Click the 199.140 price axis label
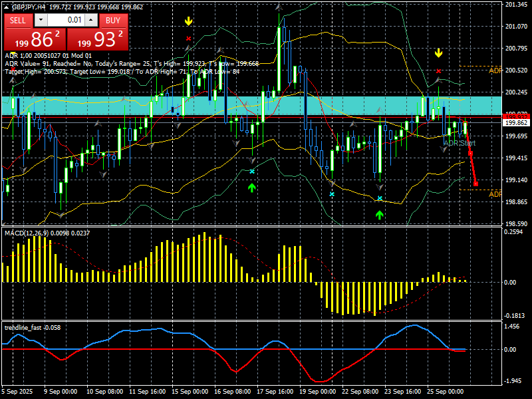532x399 pixels. (516, 180)
